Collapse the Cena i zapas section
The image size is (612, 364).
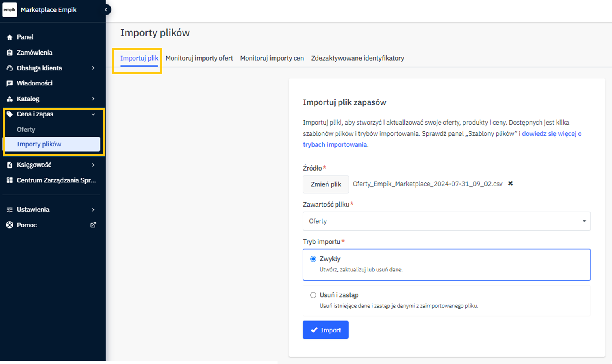coord(93,114)
